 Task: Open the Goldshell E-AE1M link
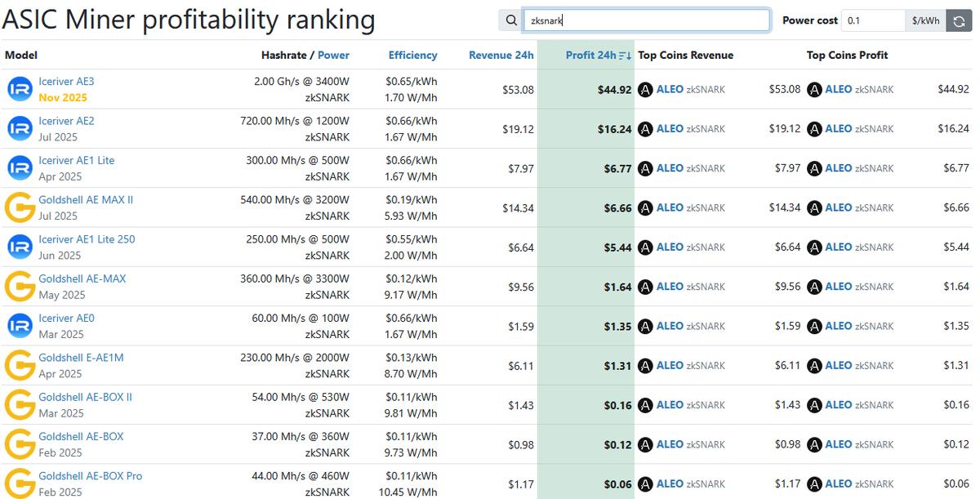point(81,357)
